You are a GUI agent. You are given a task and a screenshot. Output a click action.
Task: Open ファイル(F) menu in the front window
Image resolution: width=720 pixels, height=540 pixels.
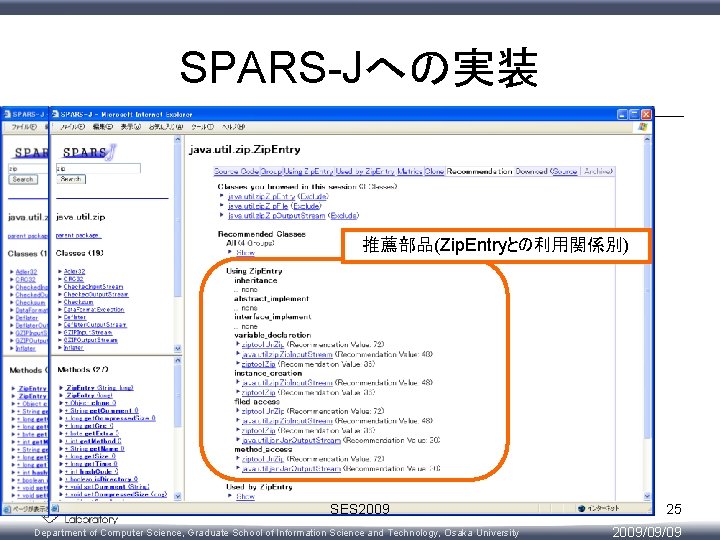pyautogui.click(x=73, y=127)
